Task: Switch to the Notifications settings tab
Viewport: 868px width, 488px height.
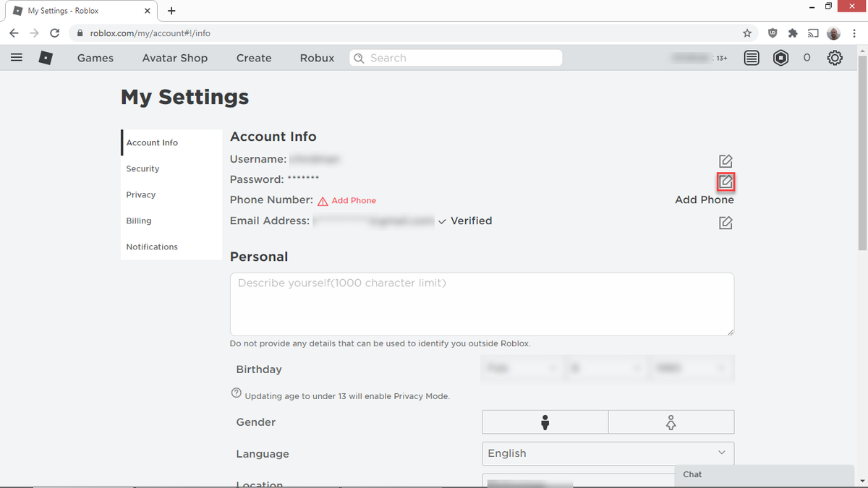Action: coord(171,247)
